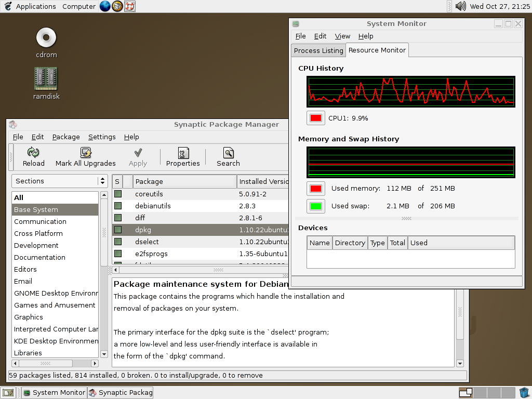Click sections list scroll-down arrow

104,354
